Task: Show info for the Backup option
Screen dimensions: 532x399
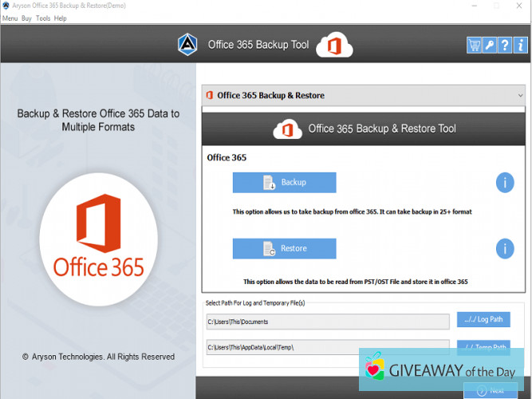Action: pos(504,183)
